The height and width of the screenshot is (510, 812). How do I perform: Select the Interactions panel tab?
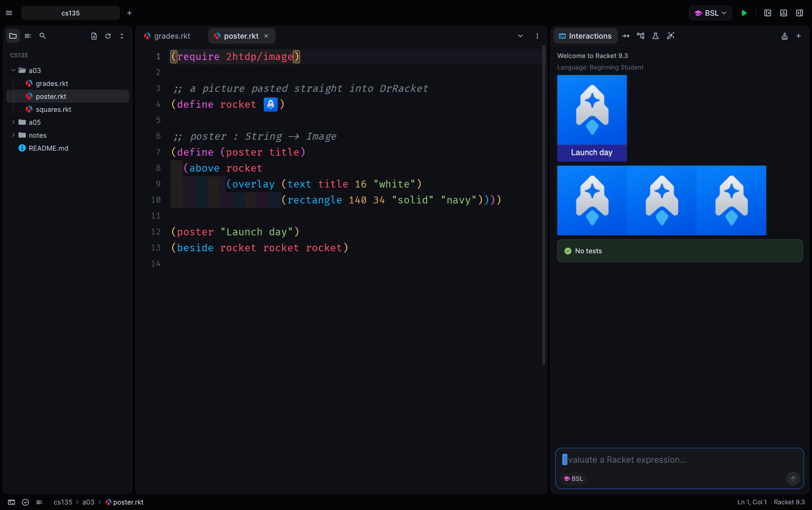pyautogui.click(x=585, y=36)
